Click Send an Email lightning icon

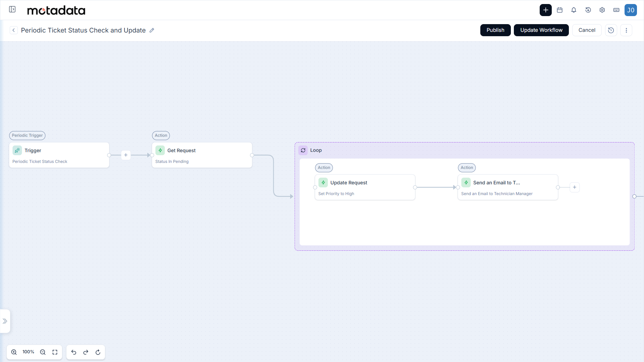pyautogui.click(x=466, y=183)
